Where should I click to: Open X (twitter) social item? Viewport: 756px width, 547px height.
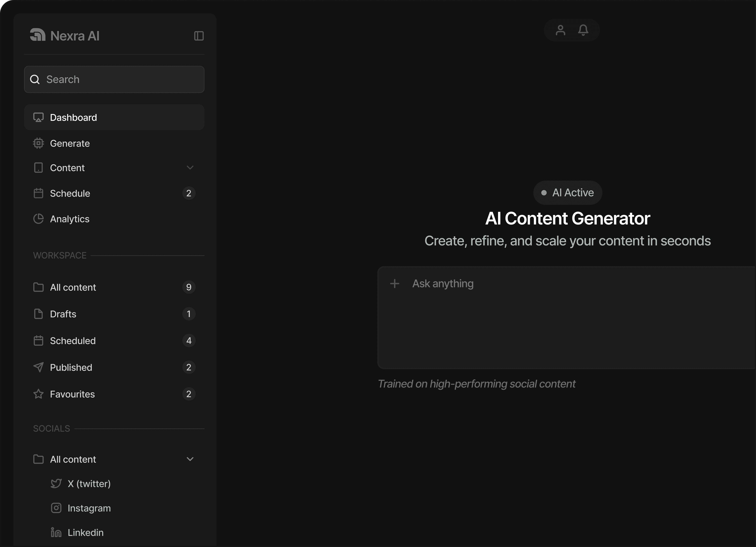89,484
